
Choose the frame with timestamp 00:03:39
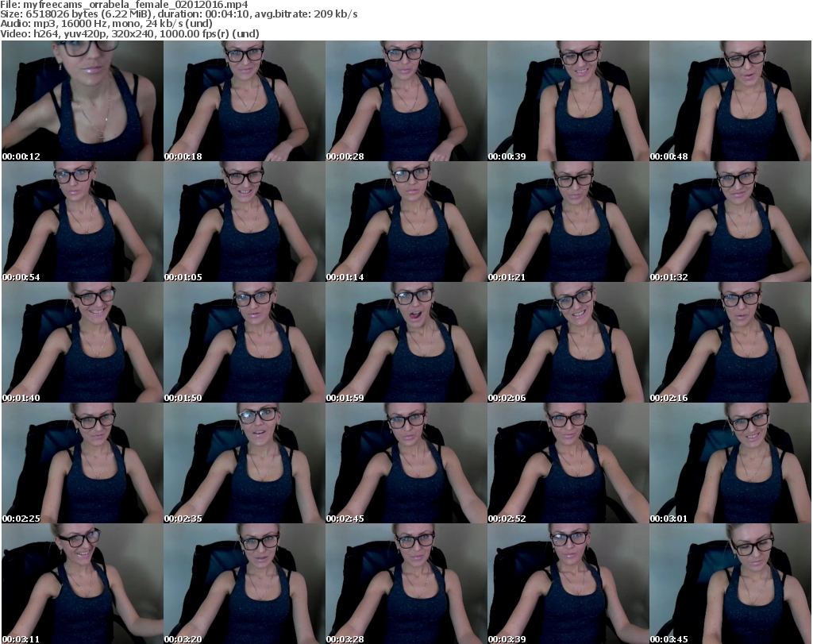click(x=568, y=584)
